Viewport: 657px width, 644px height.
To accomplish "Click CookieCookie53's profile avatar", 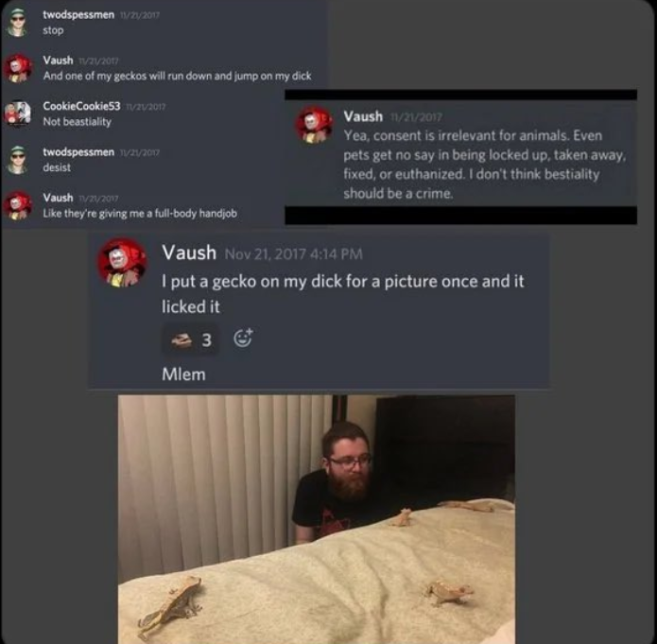I will point(18,113).
